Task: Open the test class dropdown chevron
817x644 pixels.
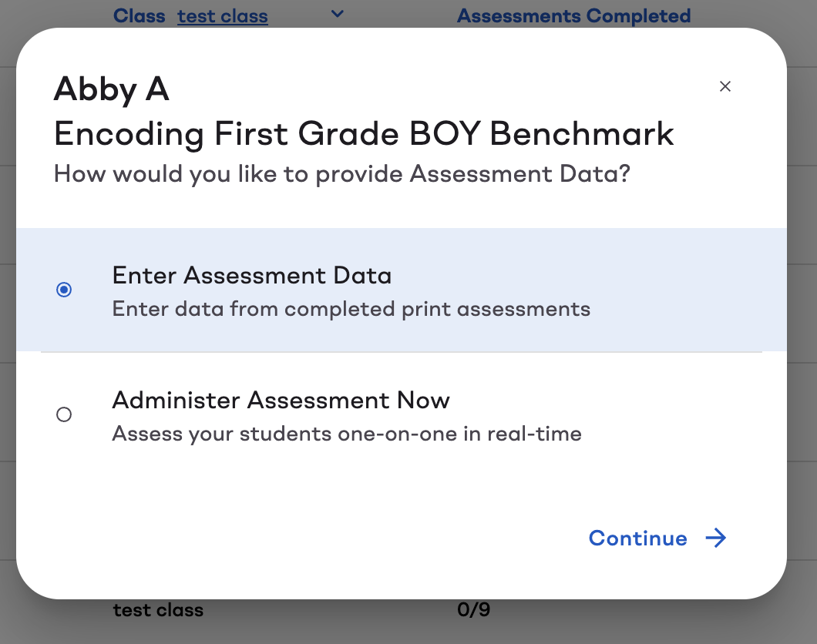Action: 337,14
